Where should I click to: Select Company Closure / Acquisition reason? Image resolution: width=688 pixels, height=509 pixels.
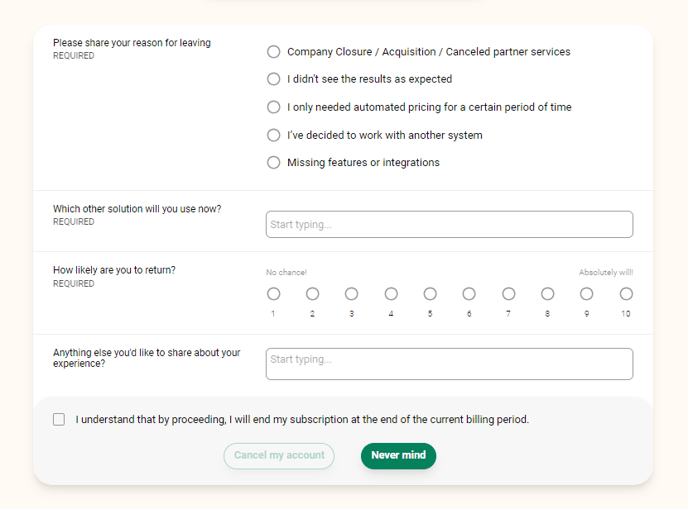click(274, 52)
